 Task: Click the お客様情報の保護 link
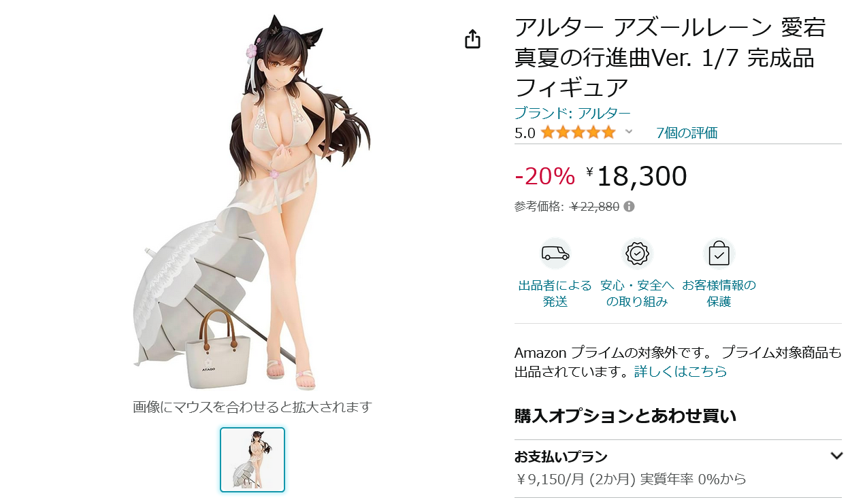point(719,293)
